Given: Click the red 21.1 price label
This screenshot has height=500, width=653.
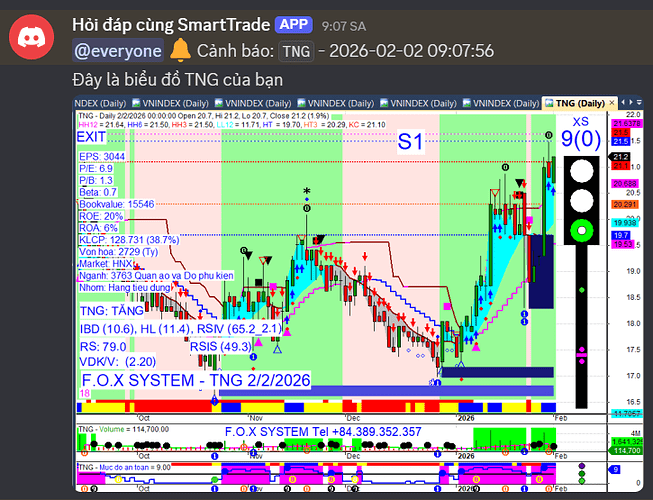Looking at the screenshot, I should (621, 166).
